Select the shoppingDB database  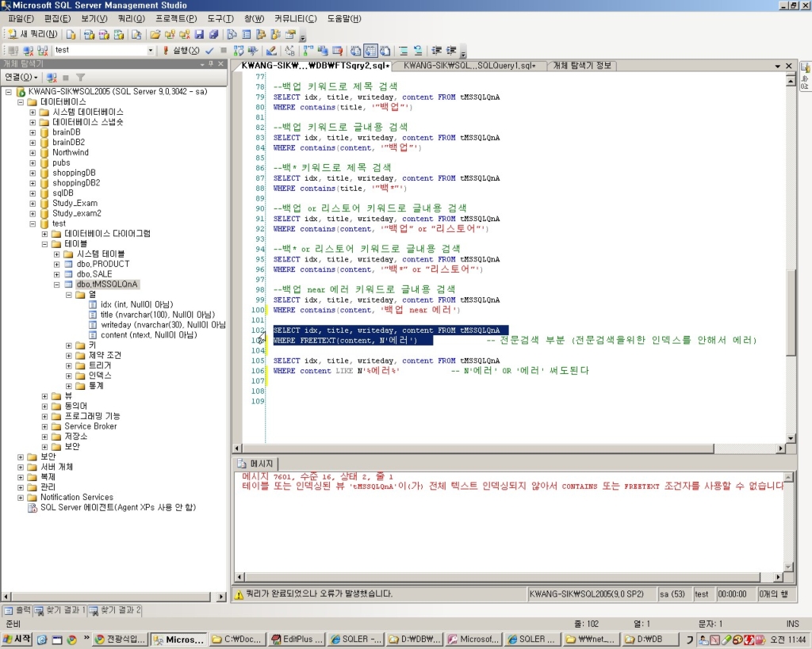click(x=74, y=173)
